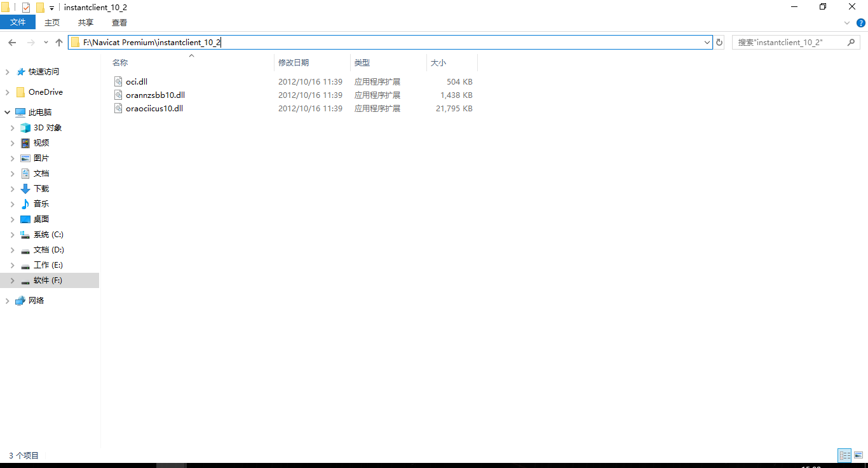Expand the ribbon with chevron
Viewport: 868px width, 468px height.
846,22
